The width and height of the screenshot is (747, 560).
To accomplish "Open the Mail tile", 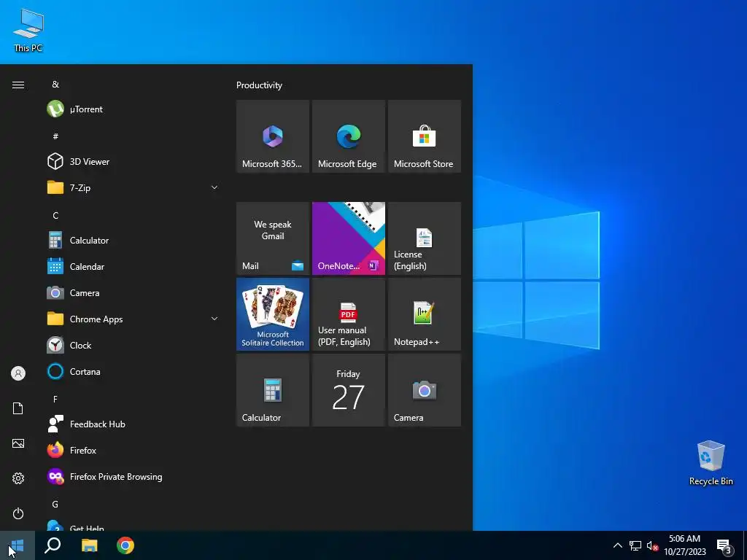I will (273, 238).
